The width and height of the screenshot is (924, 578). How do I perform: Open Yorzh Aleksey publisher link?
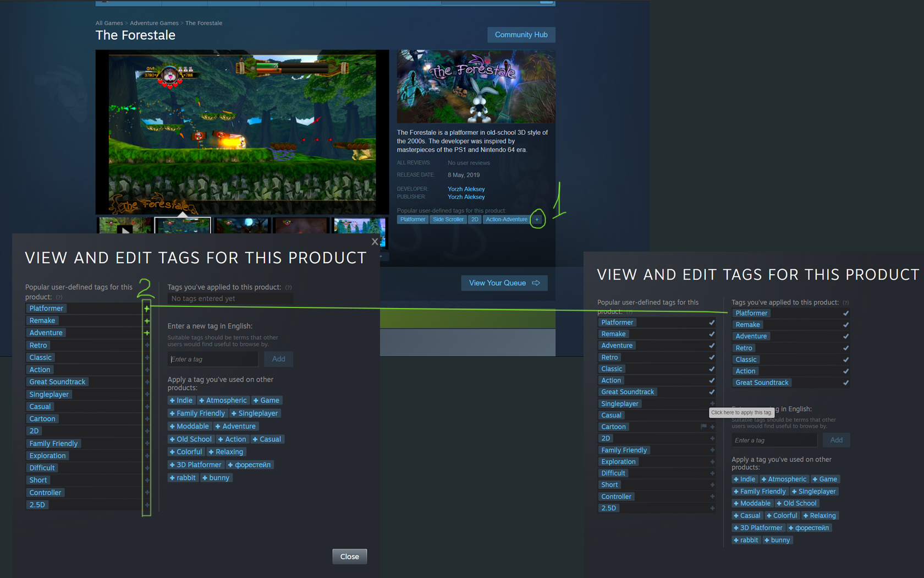tap(466, 197)
